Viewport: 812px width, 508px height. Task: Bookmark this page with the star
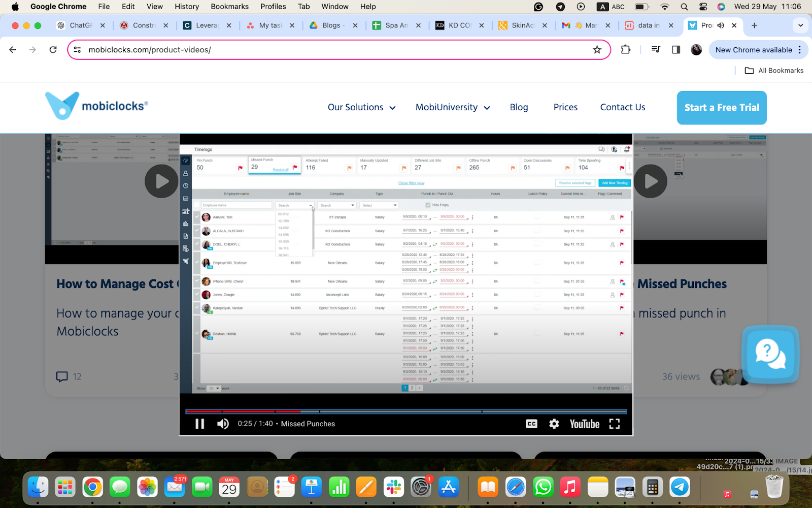[597, 50]
